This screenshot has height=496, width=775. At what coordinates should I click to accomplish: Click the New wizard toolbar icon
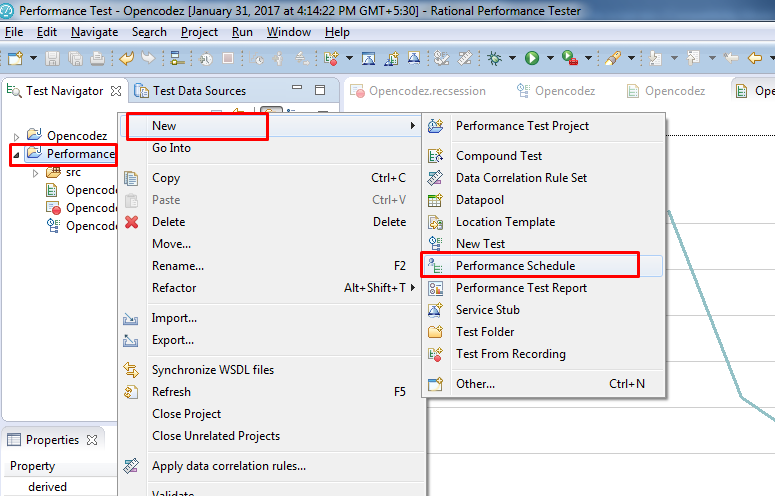(15, 58)
